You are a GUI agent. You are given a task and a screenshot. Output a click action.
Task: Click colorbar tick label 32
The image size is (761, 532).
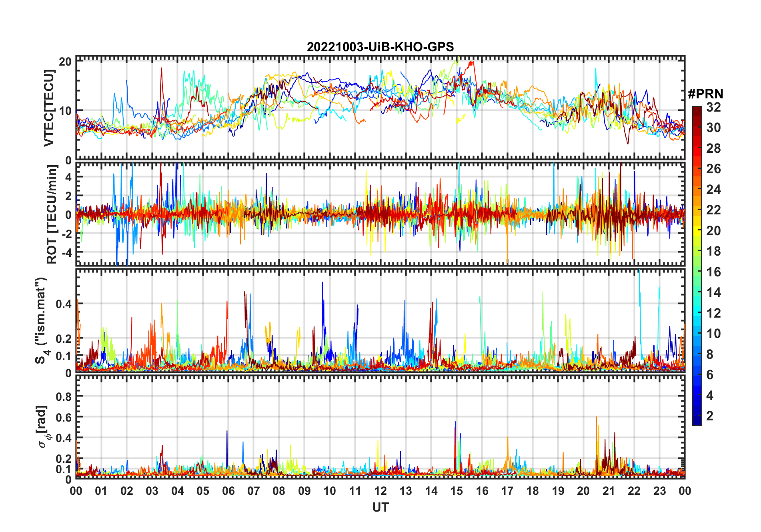713,107
